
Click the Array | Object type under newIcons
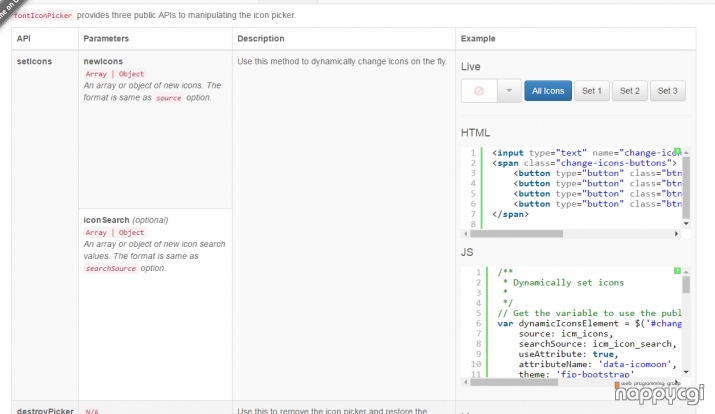point(115,74)
